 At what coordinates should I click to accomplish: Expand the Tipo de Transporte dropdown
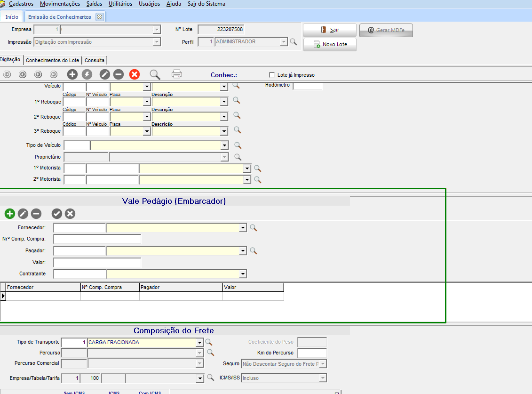(x=199, y=343)
